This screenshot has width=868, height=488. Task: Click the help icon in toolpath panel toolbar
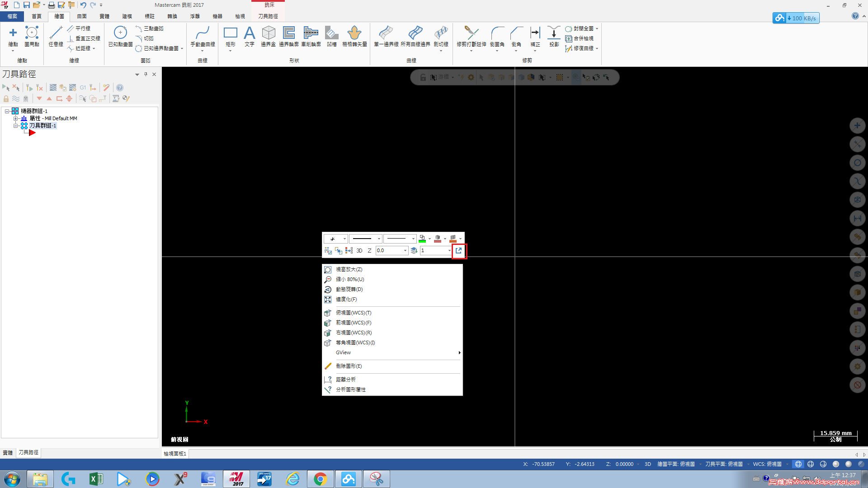coord(120,88)
